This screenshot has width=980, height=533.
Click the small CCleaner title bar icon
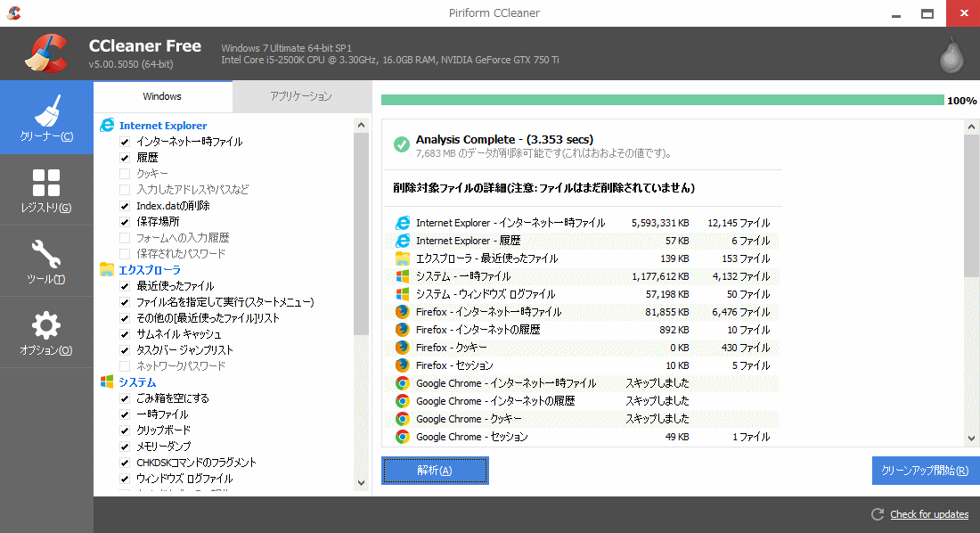13,12
